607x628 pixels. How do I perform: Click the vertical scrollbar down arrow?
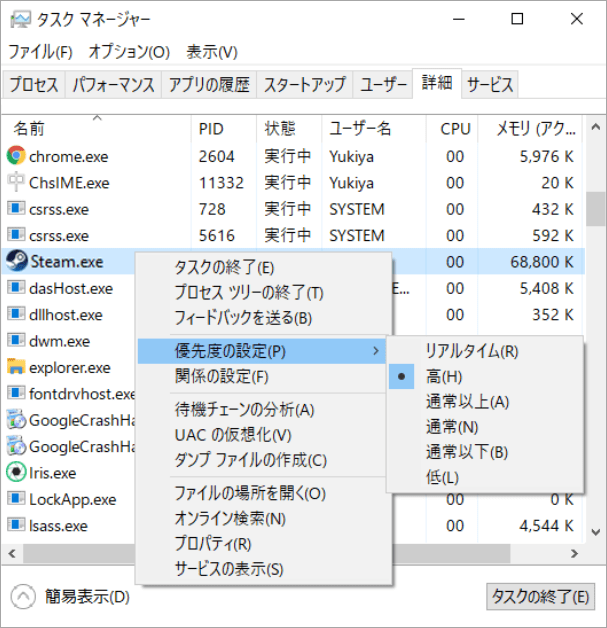coord(595,532)
